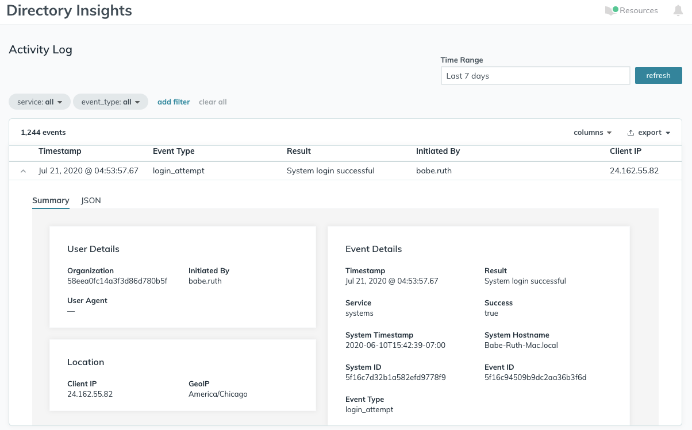Open the service filter dropdown
Screen dimensions: 692x430
tap(39, 102)
